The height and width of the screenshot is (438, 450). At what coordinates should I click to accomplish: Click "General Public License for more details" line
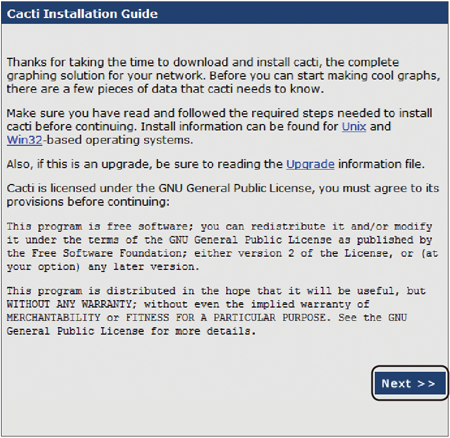[131, 331]
